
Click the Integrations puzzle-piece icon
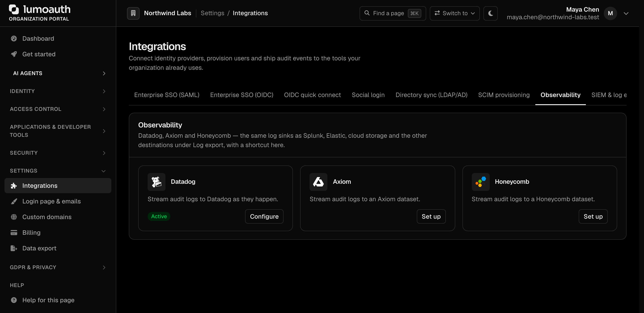pos(14,186)
